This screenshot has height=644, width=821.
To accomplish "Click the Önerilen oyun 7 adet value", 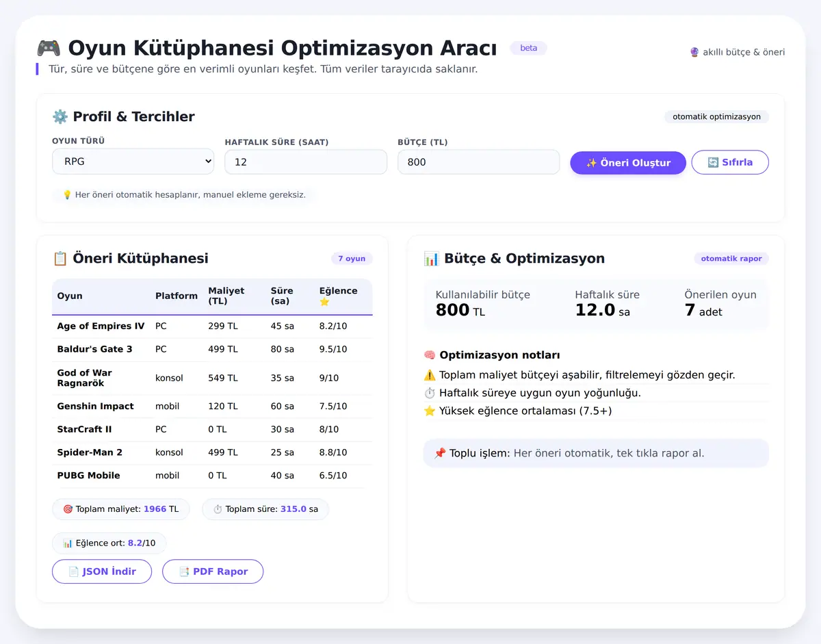I will (703, 311).
